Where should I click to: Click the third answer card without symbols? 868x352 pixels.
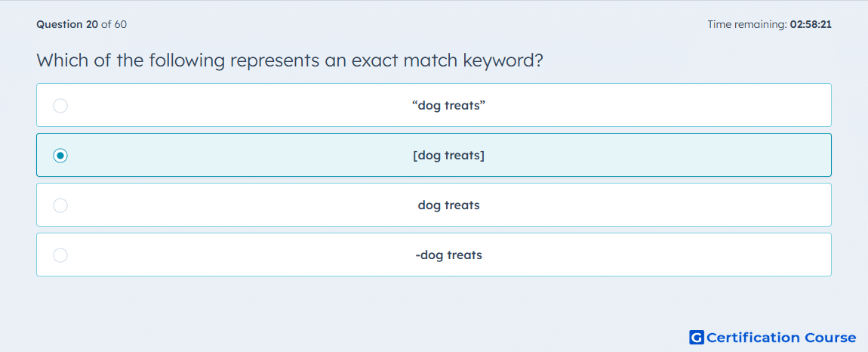pyautogui.click(x=434, y=205)
